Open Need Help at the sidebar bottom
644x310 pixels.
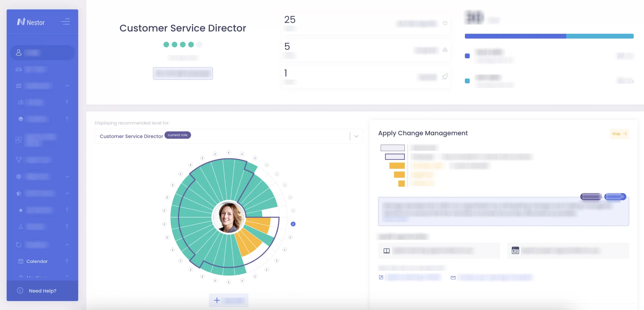click(x=43, y=291)
